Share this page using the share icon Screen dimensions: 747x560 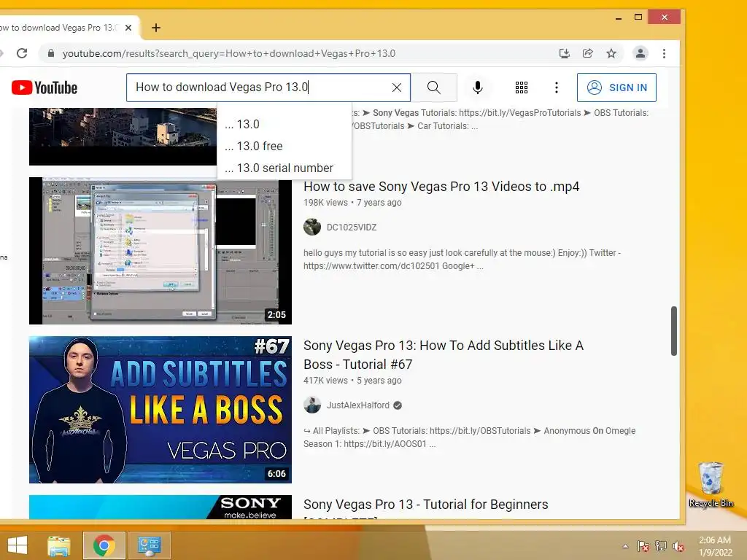[588, 53]
